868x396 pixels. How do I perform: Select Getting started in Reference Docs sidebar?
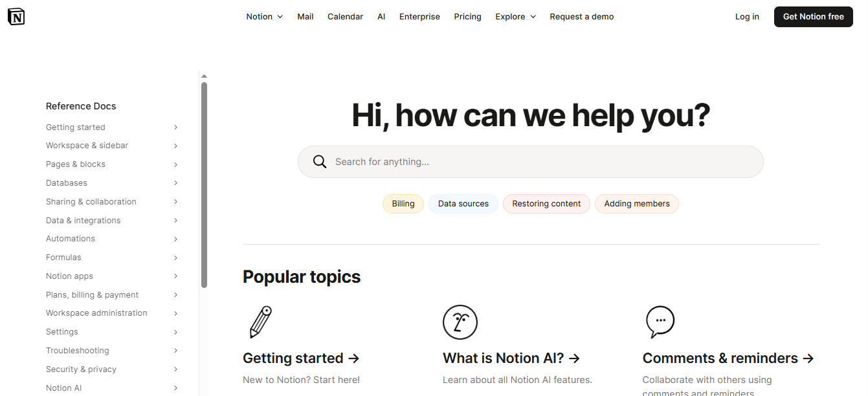tap(76, 127)
